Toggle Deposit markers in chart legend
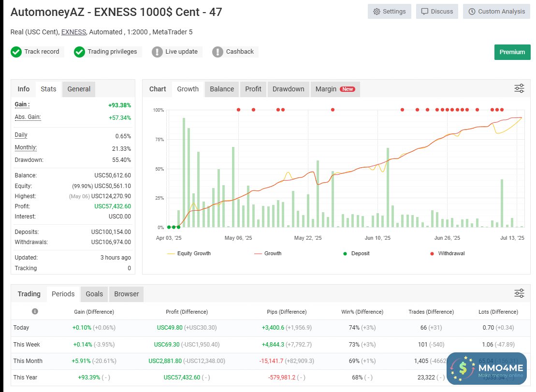This screenshot has height=392, width=536. click(356, 254)
